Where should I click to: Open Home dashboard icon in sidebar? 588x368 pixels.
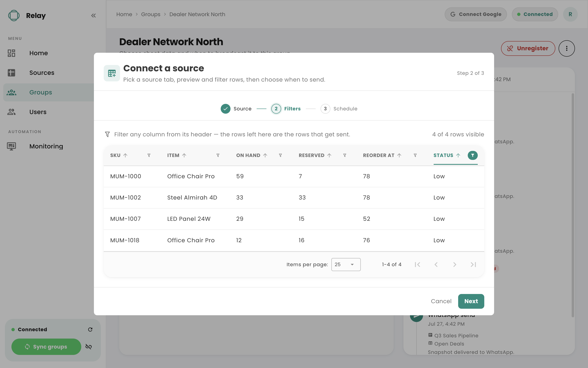coord(11,53)
